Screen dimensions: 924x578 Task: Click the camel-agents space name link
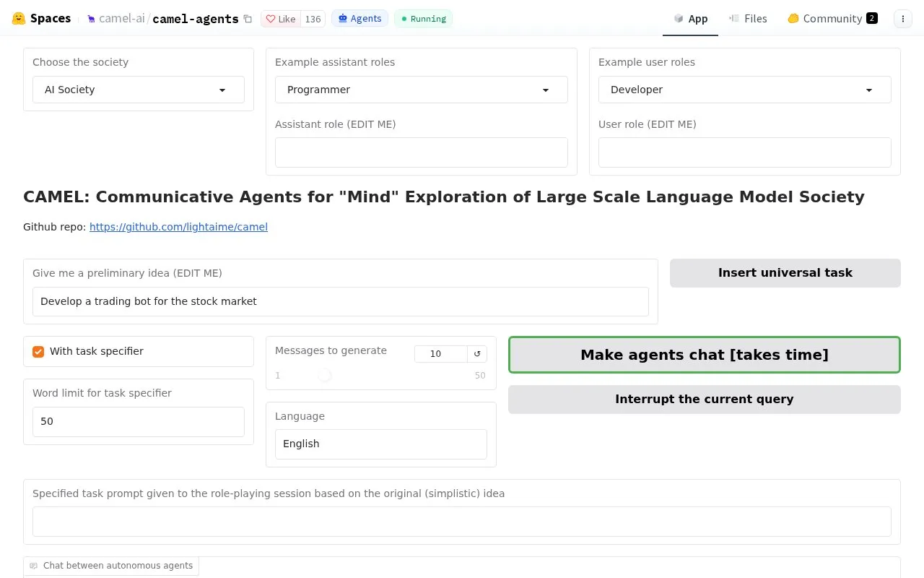(196, 19)
